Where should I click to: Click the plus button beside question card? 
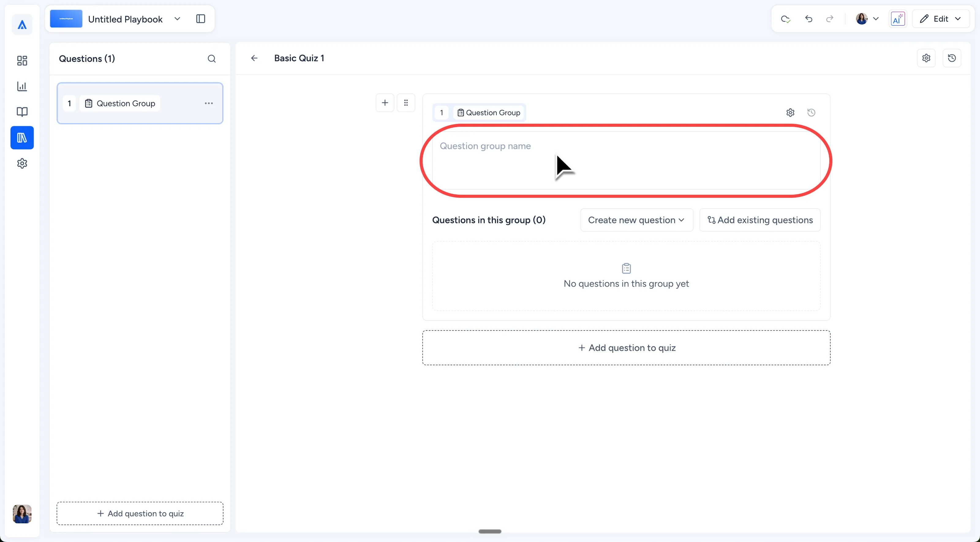point(385,103)
